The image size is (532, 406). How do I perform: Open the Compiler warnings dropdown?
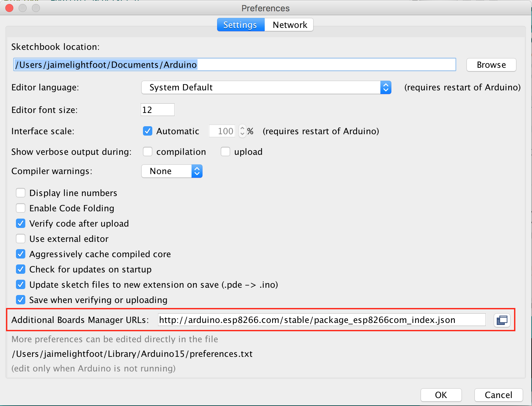(172, 171)
